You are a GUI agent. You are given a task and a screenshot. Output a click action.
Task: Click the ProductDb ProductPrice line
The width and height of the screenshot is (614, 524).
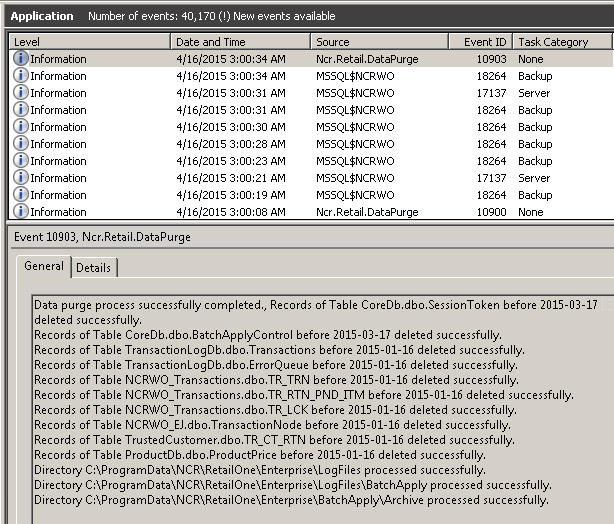coord(260,455)
